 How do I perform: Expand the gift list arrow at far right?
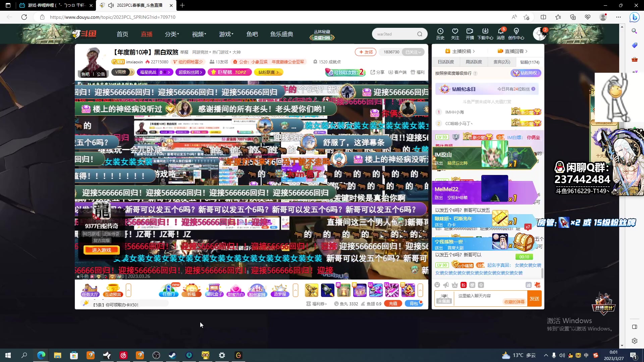(420, 290)
